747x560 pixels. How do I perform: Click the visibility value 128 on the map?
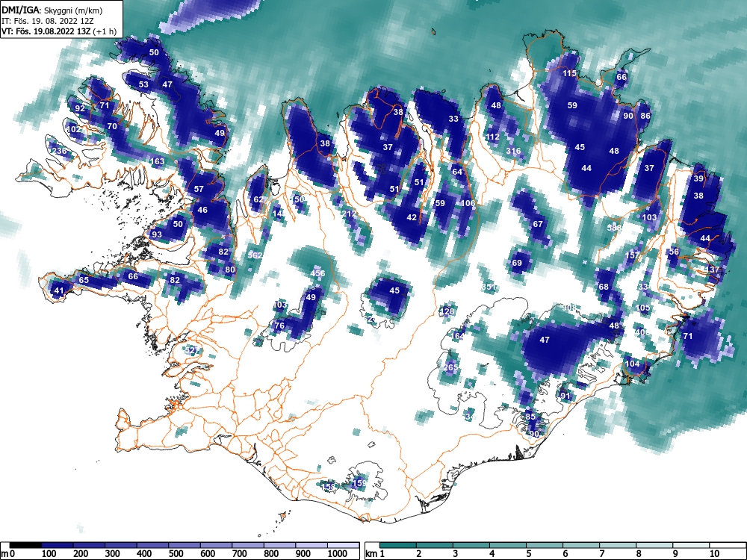tap(447, 311)
